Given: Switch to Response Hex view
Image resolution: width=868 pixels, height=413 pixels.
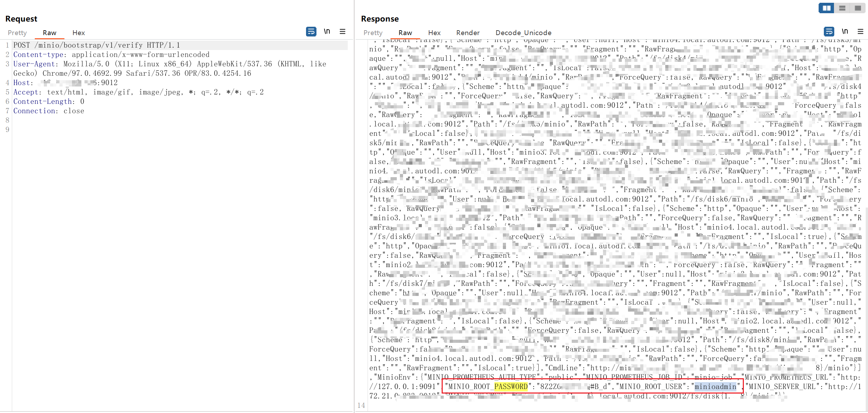Looking at the screenshot, I should pos(434,33).
